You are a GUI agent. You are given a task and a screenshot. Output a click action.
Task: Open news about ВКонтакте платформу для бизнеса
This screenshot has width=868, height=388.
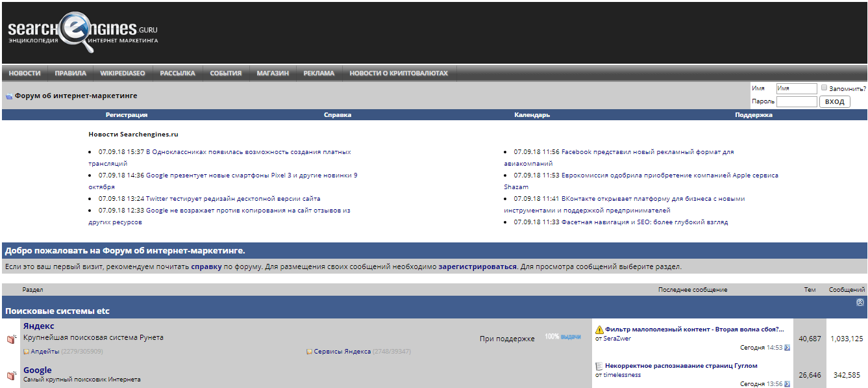[625, 205]
